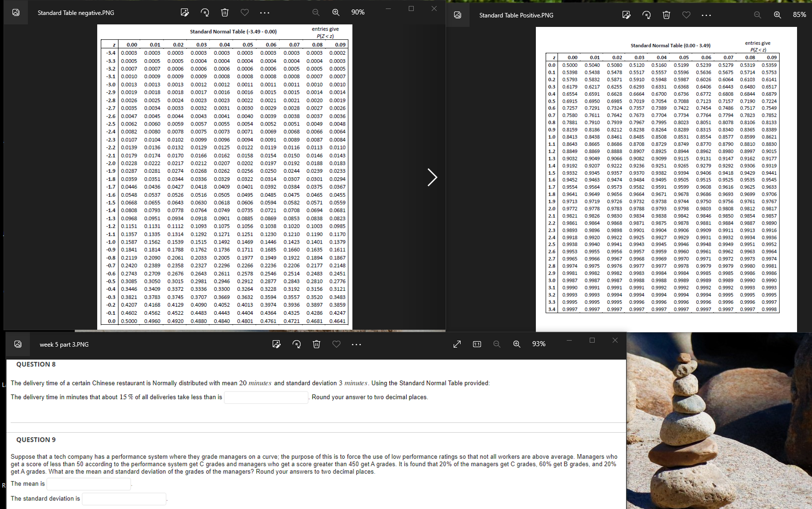The height and width of the screenshot is (509, 812).
Task: Delete the Standard Table Positive image
Action: tap(666, 15)
